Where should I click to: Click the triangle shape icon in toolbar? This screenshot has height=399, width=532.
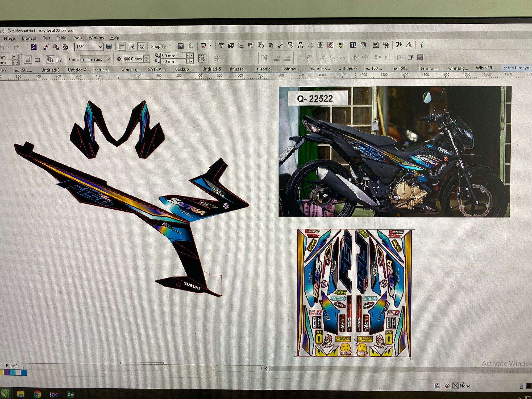409,45
